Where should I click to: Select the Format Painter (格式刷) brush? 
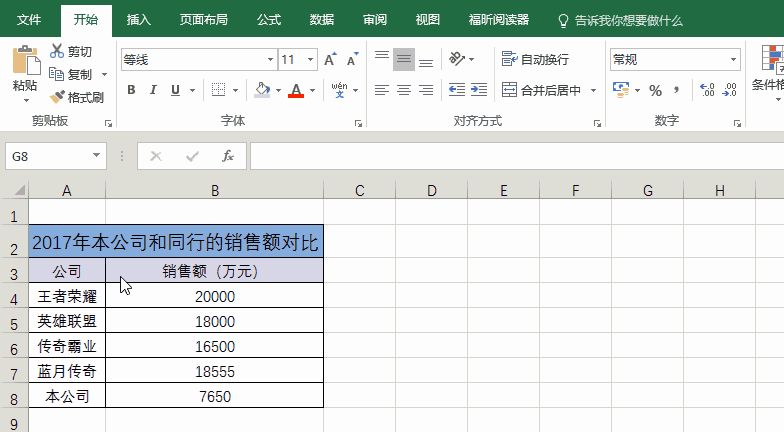pos(57,96)
